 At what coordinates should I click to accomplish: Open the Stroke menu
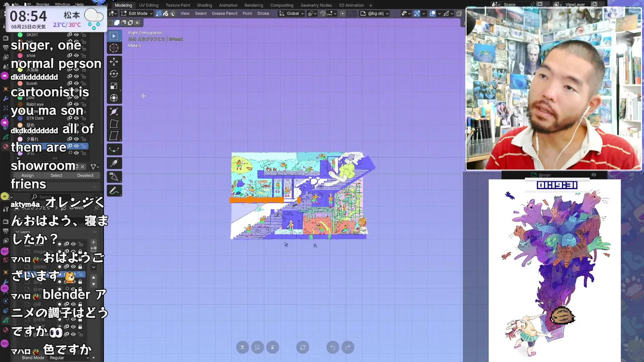pyautogui.click(x=263, y=14)
